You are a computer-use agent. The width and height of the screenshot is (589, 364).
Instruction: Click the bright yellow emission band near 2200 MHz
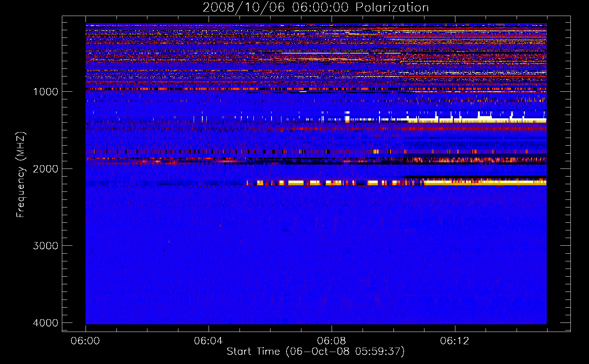[397, 182]
